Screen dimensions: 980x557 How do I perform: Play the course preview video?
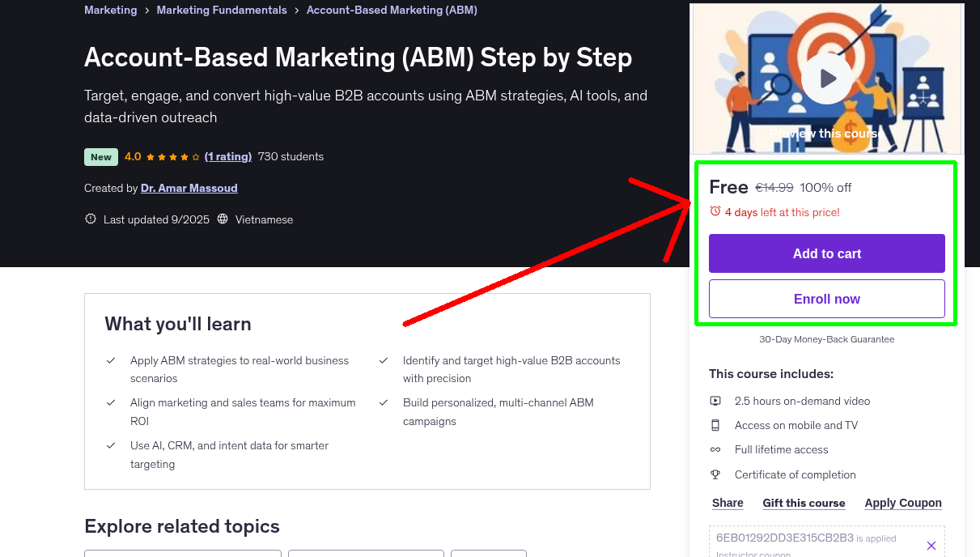(x=826, y=78)
